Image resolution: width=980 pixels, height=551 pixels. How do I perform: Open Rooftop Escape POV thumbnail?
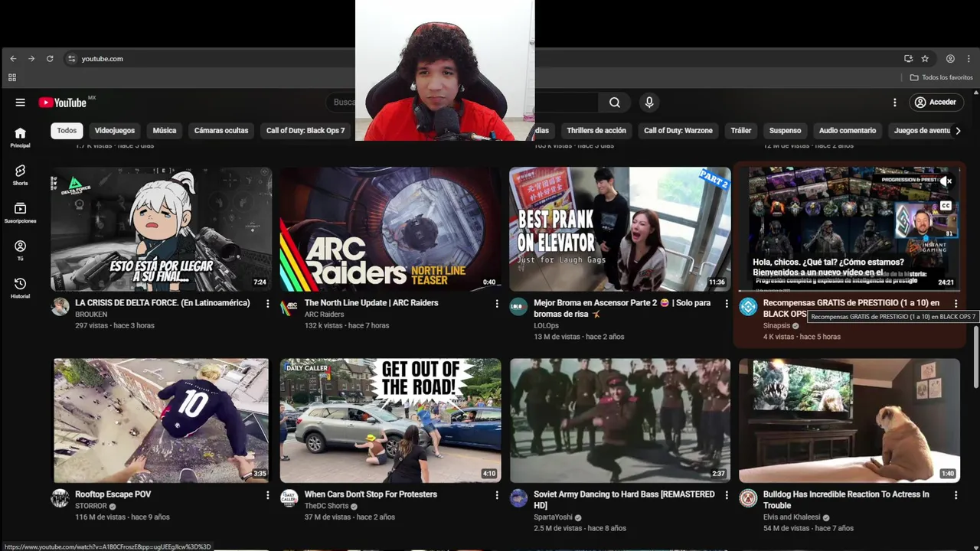[x=162, y=420]
